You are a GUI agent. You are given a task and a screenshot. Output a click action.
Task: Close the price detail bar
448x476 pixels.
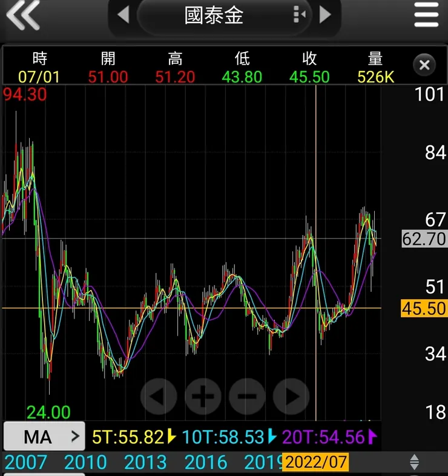point(424,65)
